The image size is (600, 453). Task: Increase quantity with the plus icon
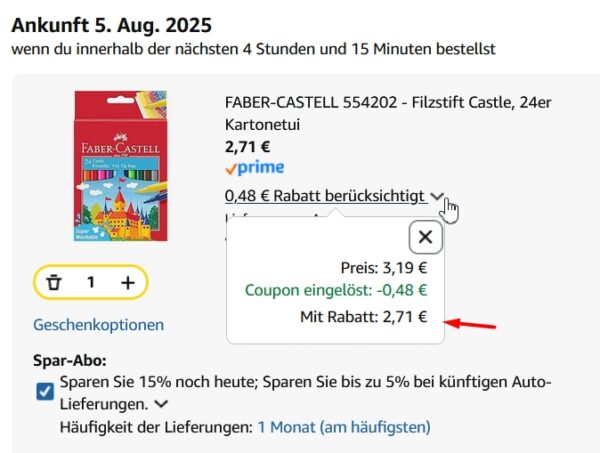point(127,283)
